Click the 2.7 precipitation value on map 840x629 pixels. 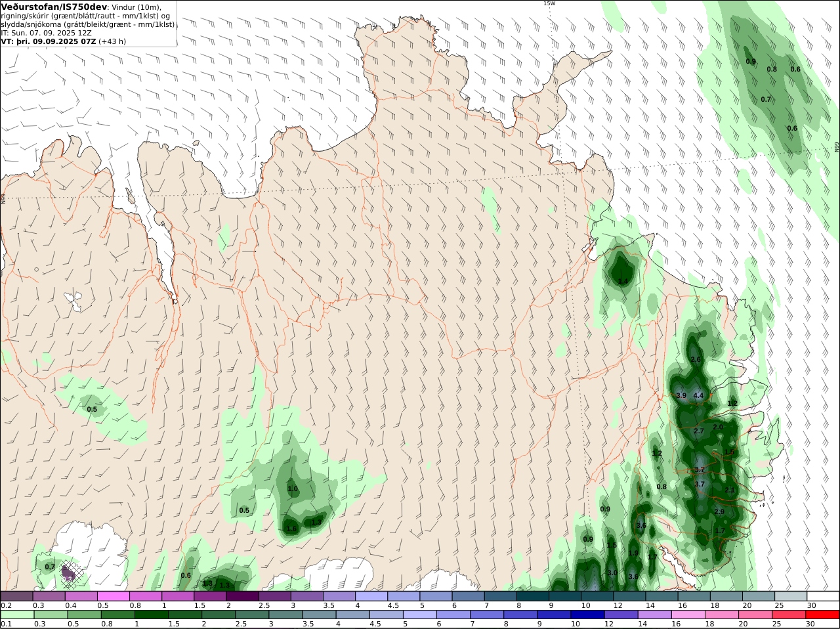[698, 431]
